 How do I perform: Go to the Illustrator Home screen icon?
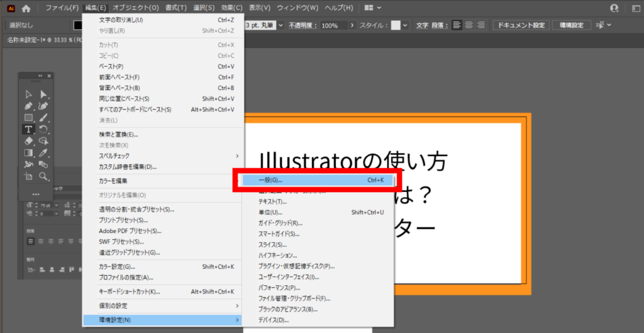pyautogui.click(x=26, y=8)
